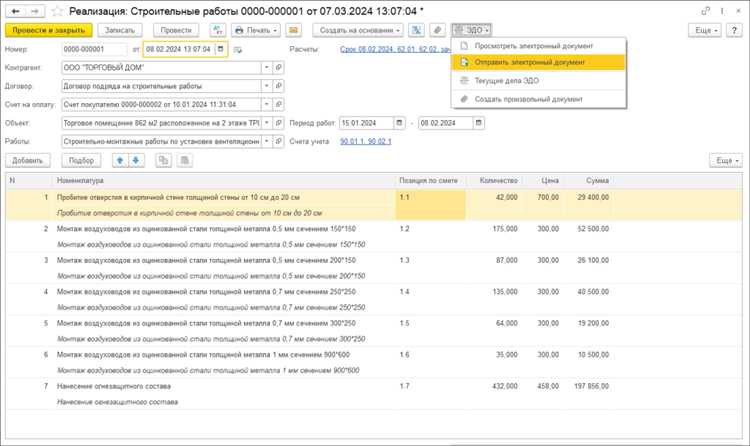Open Контрагент record with its open icon
The height and width of the screenshot is (446, 750).
point(278,68)
